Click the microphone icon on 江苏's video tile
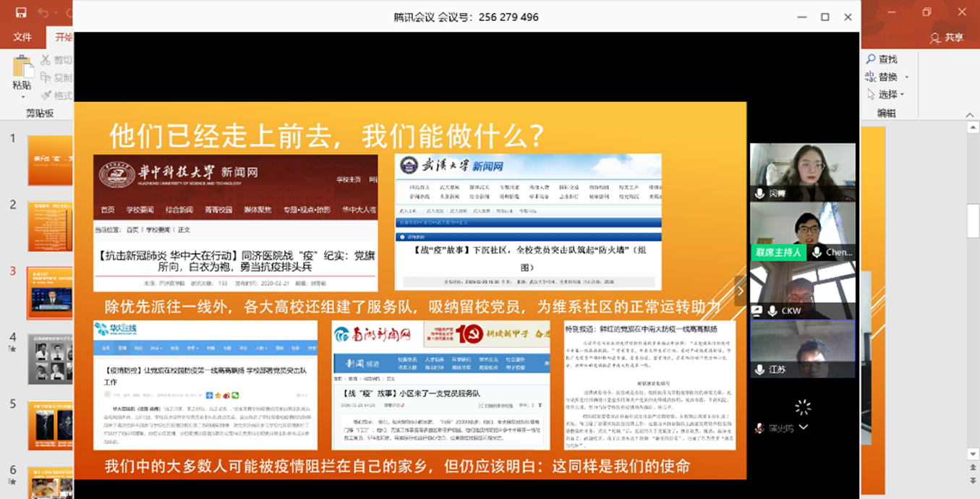This screenshot has height=499, width=980. [759, 370]
